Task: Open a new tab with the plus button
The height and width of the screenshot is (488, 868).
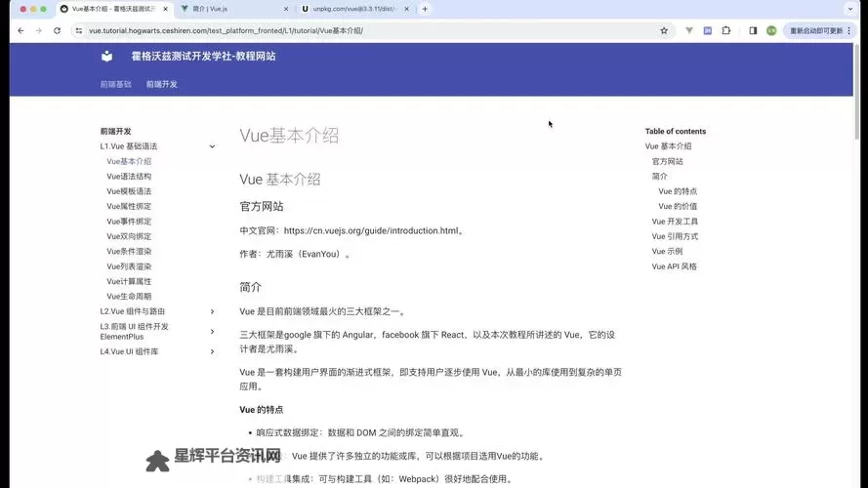Action: tap(425, 9)
